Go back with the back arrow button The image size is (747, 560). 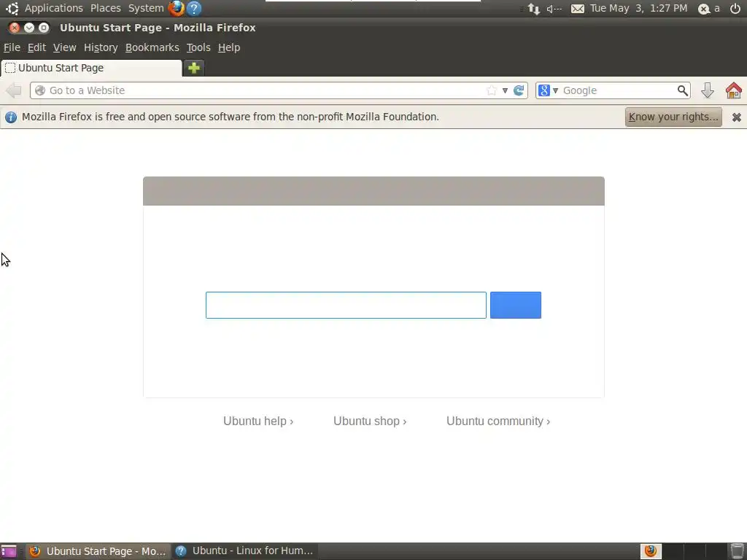tap(14, 90)
